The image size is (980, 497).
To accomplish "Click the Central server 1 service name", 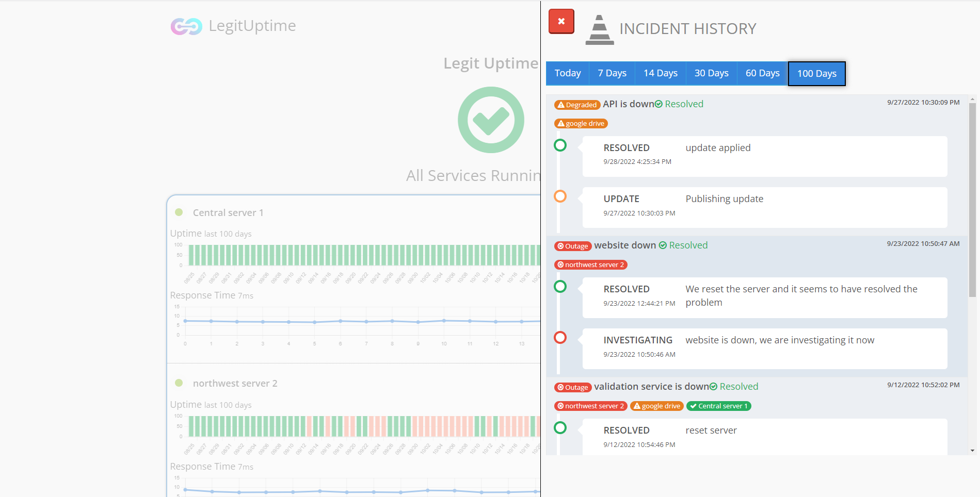I will [x=228, y=213].
